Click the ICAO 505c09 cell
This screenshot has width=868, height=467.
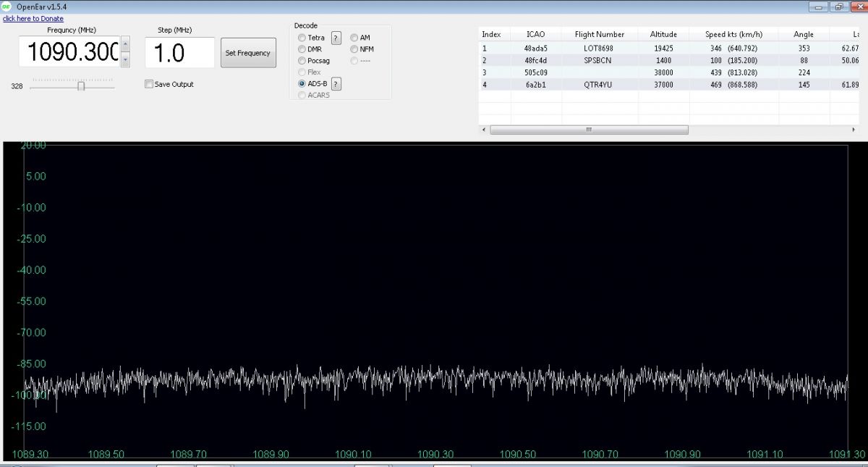click(536, 72)
